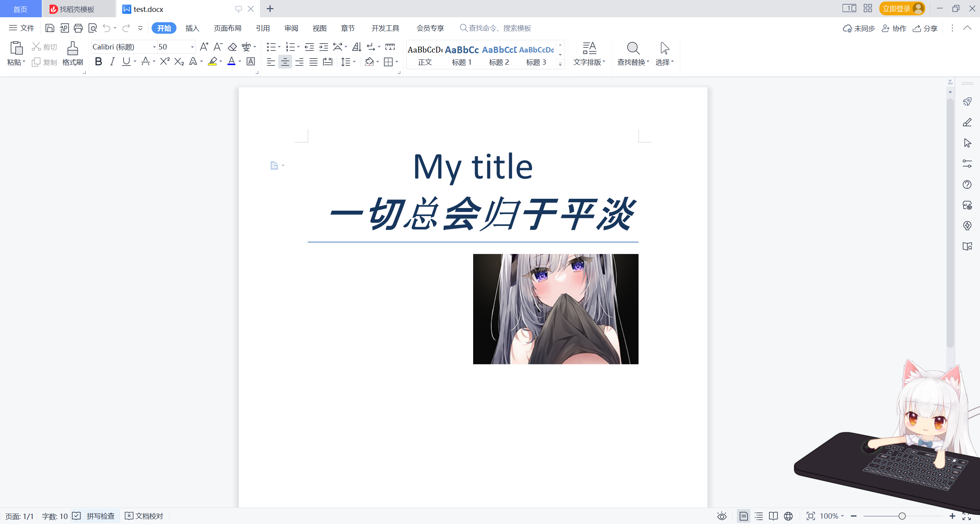Open the font size dropdown
This screenshot has width=980, height=524.
click(x=192, y=47)
